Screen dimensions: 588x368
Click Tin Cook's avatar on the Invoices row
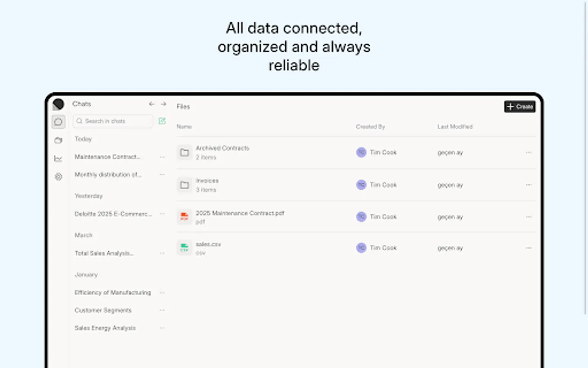coord(361,185)
